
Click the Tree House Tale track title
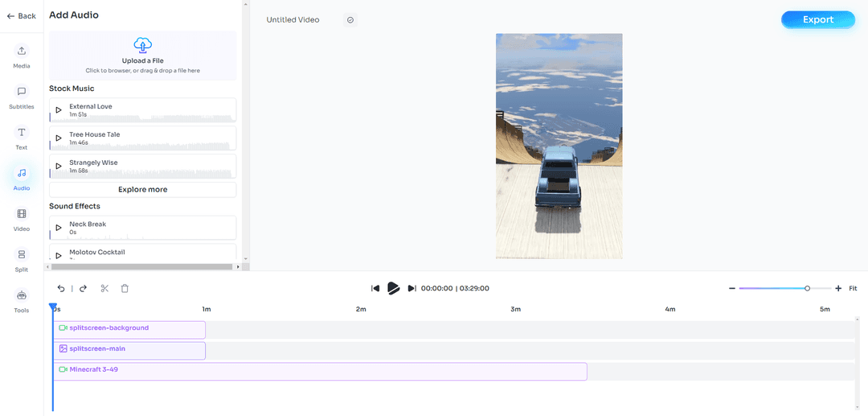pos(95,134)
